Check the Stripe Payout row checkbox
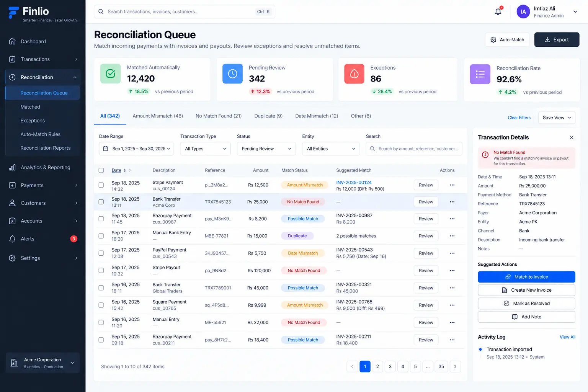The height and width of the screenshot is (392, 588). 101,270
